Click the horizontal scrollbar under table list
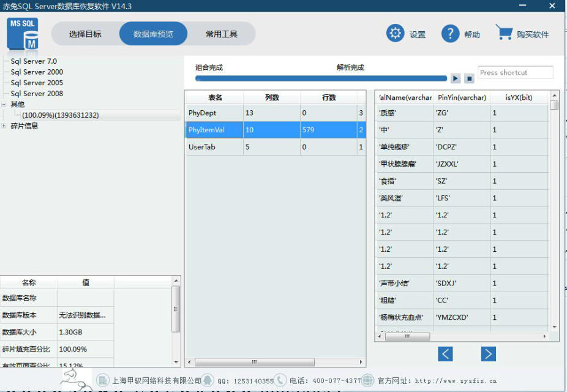This screenshot has width=567, height=392. coord(254,362)
